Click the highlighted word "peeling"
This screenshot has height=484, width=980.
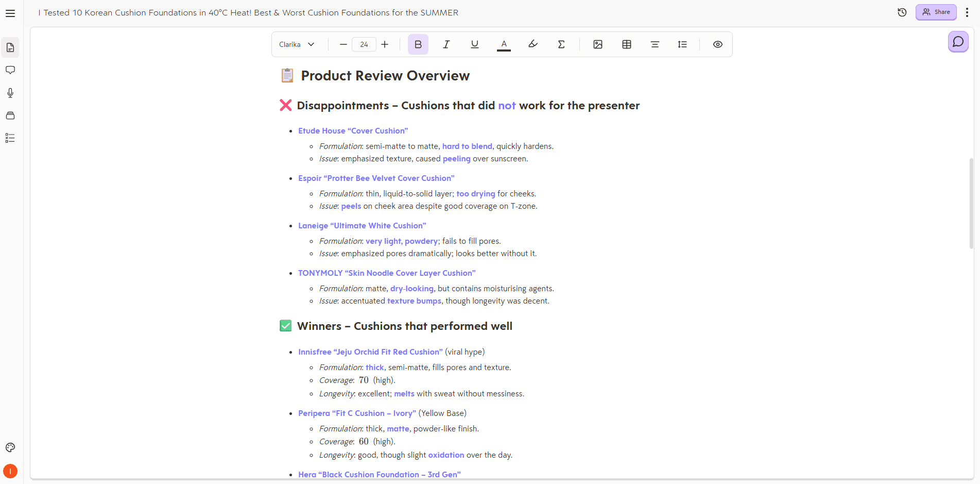point(457,159)
